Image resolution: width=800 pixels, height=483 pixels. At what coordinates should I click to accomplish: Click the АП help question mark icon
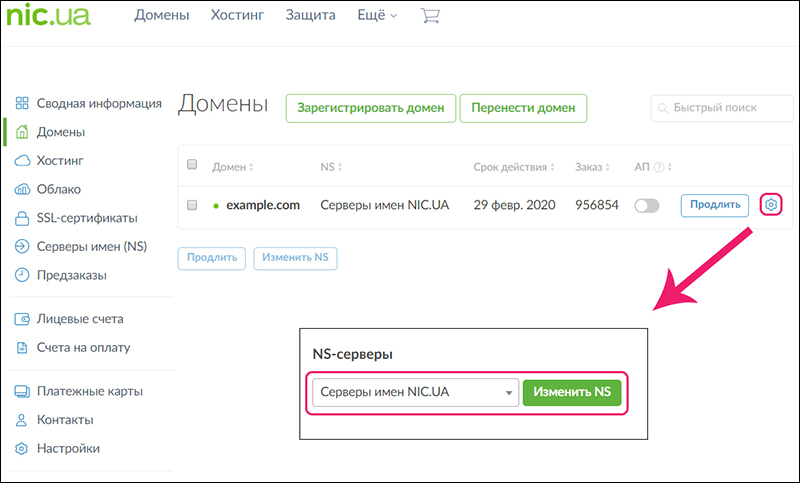pyautogui.click(x=659, y=167)
